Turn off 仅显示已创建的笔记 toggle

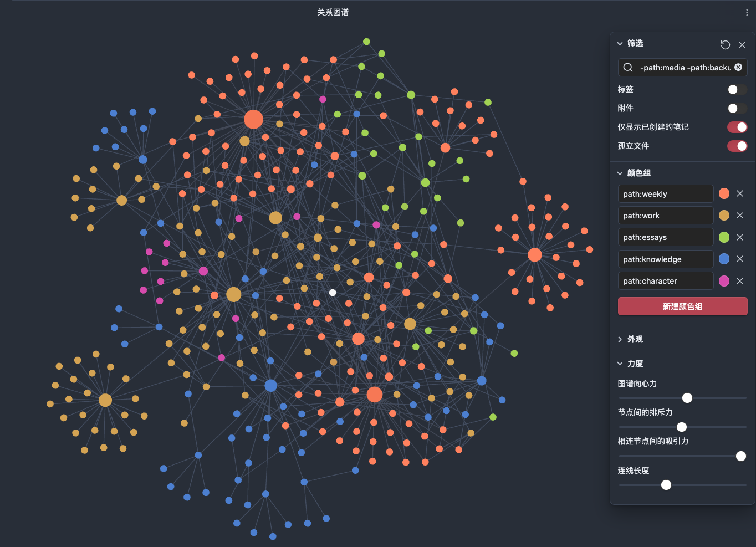737,127
